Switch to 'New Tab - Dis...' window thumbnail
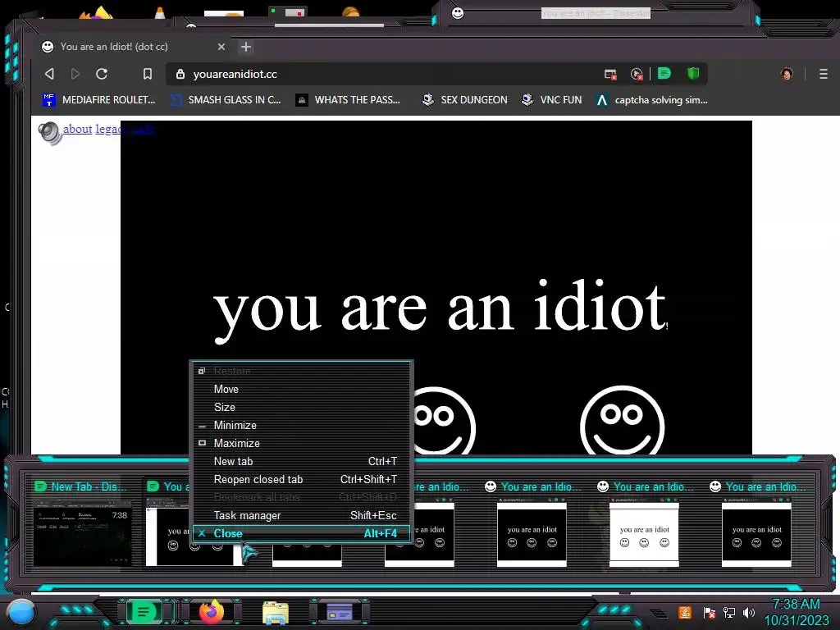The width and height of the screenshot is (840, 630). click(x=82, y=523)
